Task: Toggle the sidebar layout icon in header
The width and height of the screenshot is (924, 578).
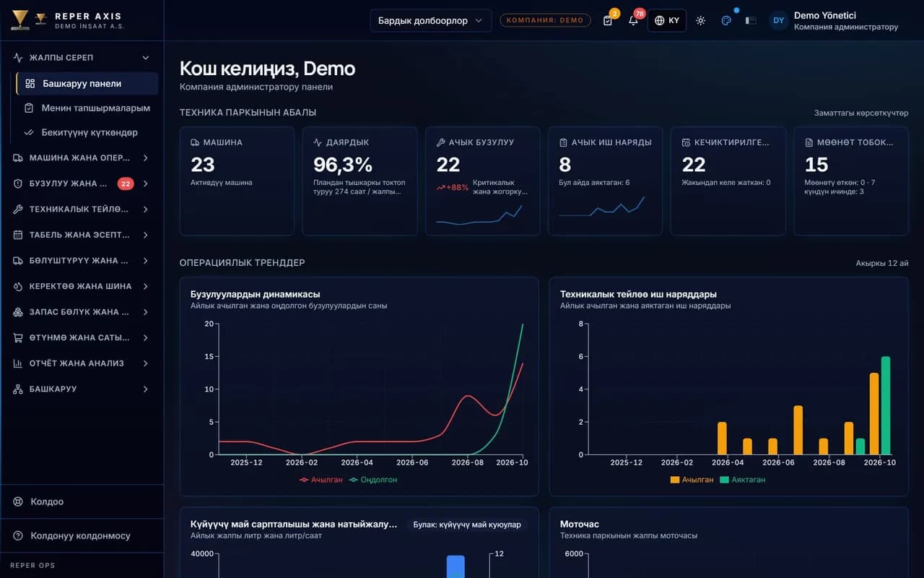Action: pos(751,20)
